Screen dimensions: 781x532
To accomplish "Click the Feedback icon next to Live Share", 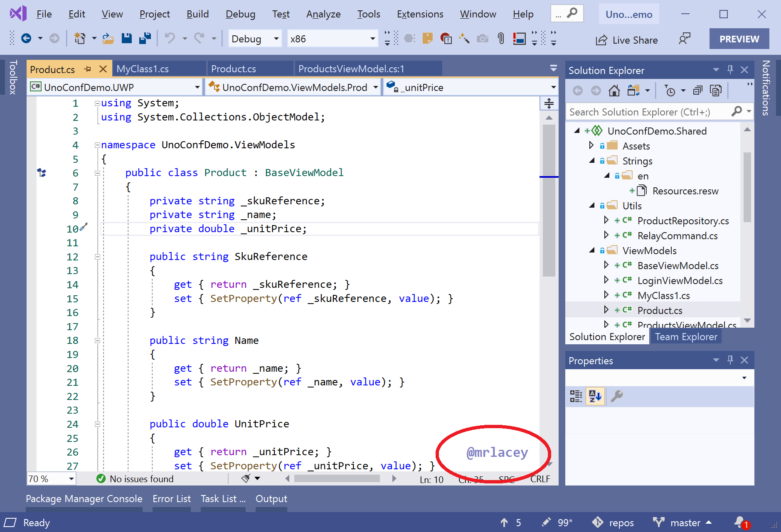I will pyautogui.click(x=684, y=39).
